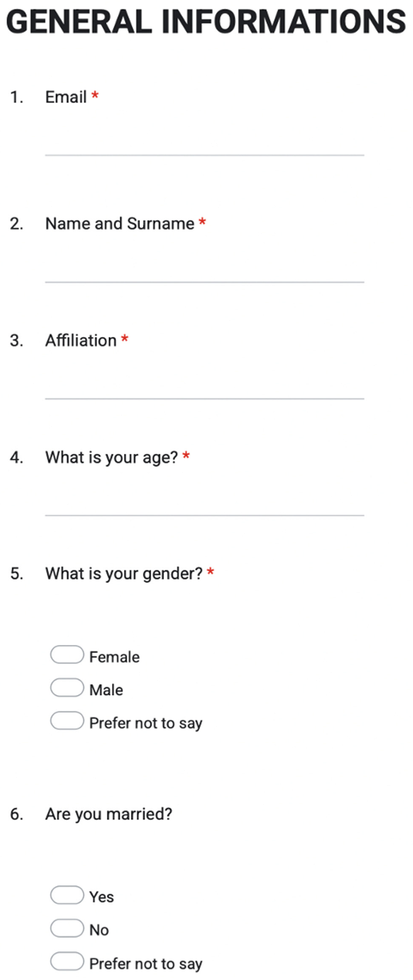Click the Yes option label text
Image resolution: width=413 pixels, height=980 pixels.
pos(102,897)
